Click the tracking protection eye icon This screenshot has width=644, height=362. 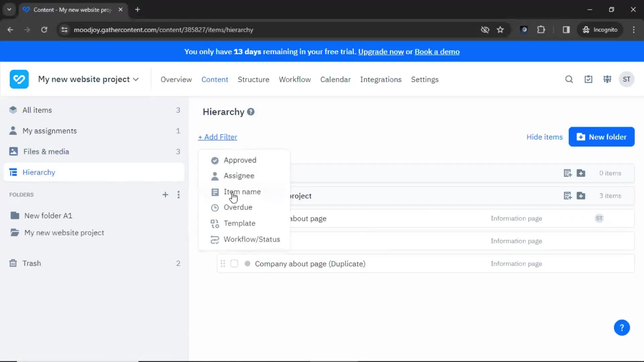(x=485, y=30)
